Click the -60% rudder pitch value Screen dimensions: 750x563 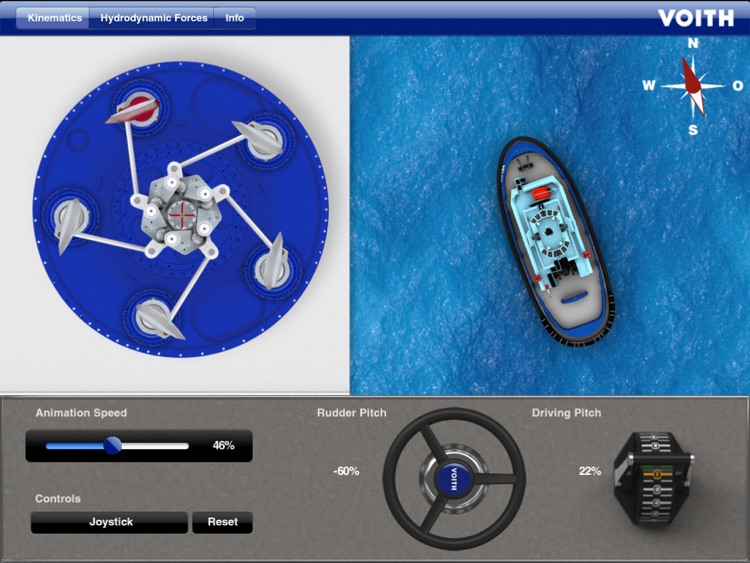click(346, 471)
